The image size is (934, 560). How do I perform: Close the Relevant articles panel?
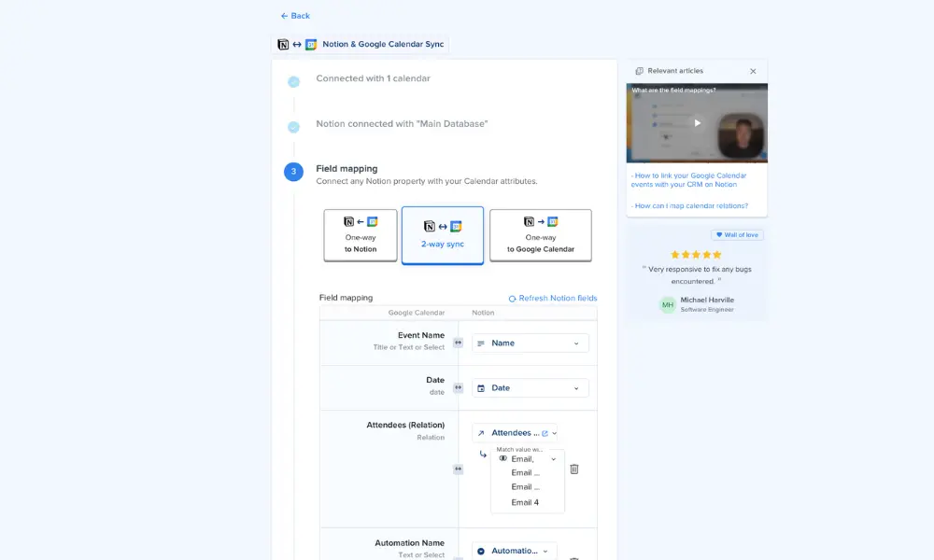(x=753, y=71)
